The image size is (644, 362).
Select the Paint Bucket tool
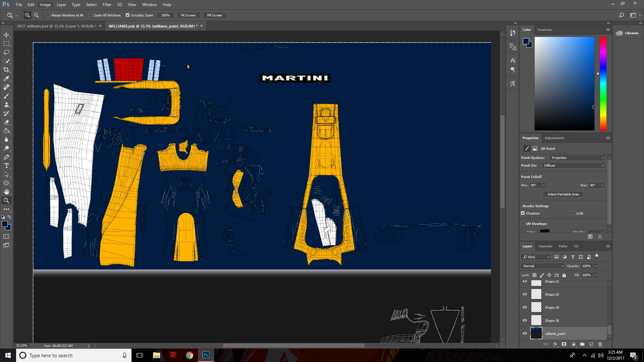point(6,131)
